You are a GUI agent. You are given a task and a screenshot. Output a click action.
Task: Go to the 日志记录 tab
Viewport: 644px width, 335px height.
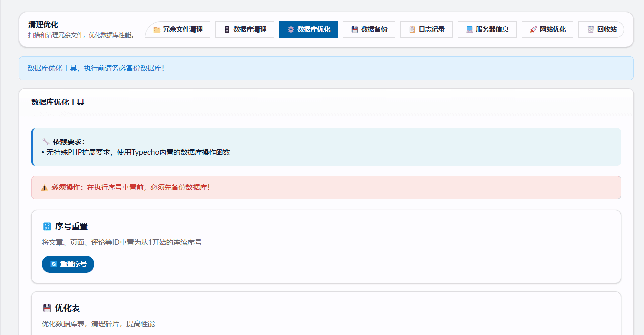(x=426, y=29)
